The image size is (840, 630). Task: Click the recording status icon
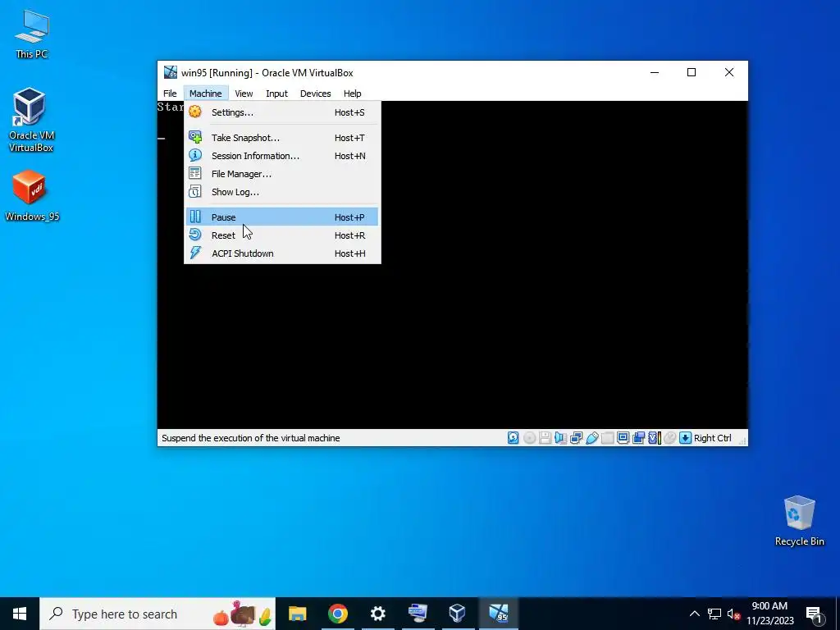pyautogui.click(x=638, y=438)
